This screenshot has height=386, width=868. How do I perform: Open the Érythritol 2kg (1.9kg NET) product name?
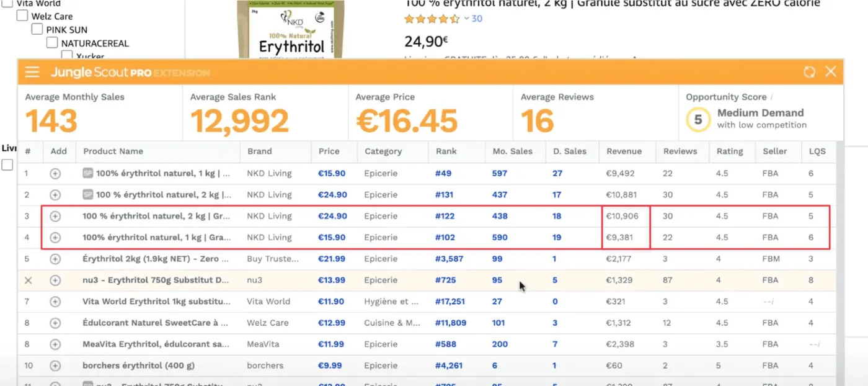pos(156,259)
